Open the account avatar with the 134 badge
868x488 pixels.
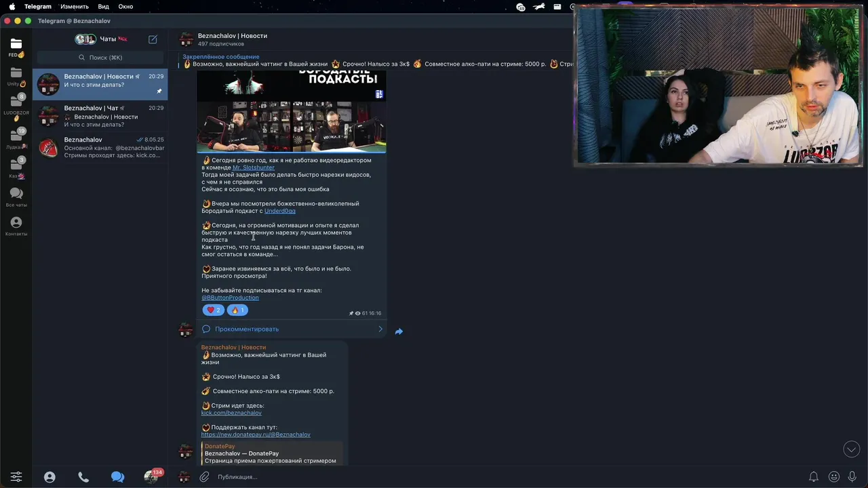point(152,476)
